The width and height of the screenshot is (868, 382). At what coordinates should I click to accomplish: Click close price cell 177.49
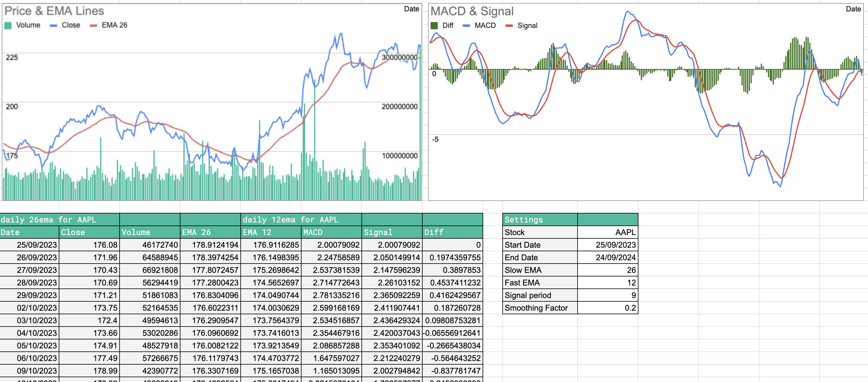89,358
